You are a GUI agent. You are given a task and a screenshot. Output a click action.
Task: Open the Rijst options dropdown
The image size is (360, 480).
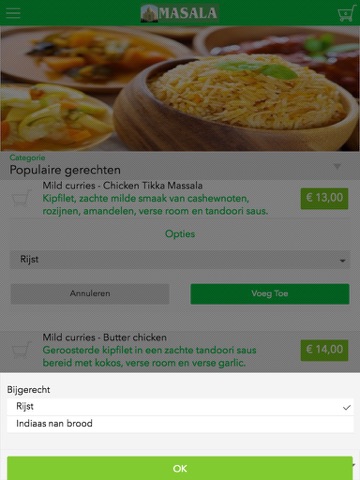(x=180, y=260)
